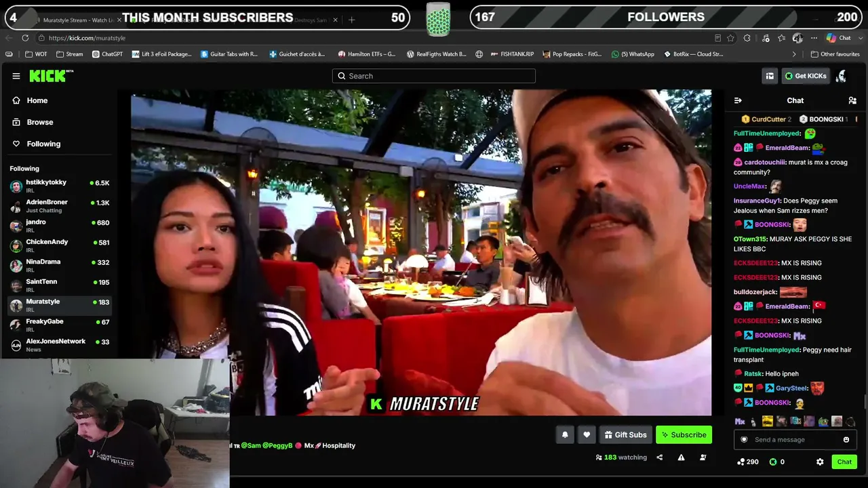Reload the page with the refresh icon
Image resolution: width=868 pixels, height=488 pixels.
tap(25, 38)
